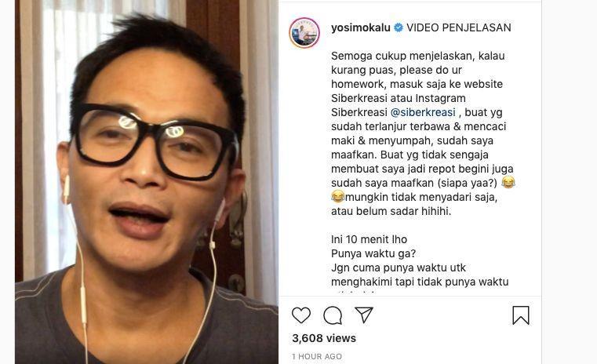
Task: Click the blue verified badge beside yosimokalu
Action: tap(399, 27)
